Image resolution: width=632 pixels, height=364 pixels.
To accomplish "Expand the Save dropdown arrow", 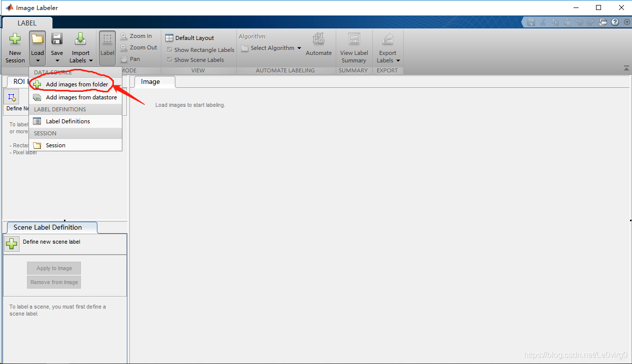I will point(57,60).
